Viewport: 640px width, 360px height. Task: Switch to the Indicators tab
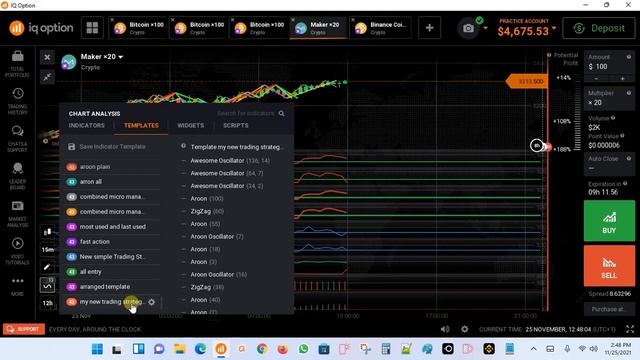coord(87,125)
